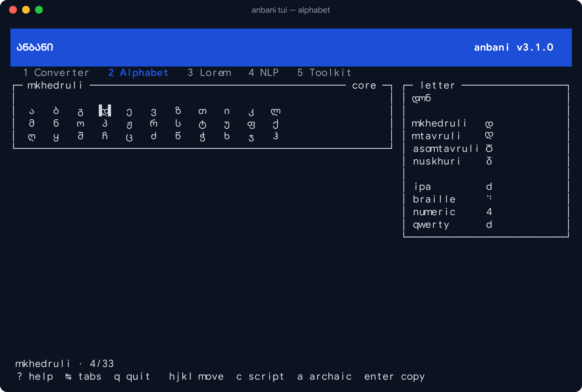The image size is (582, 392).
Task: Choose letter ჯ in the third row
Action: 251,137
